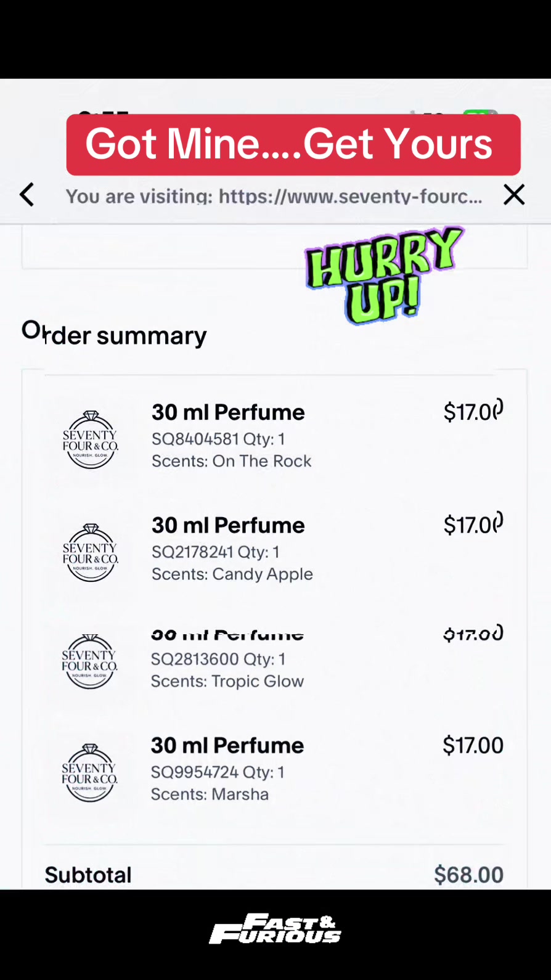Tap the back arrow in browser bar
Image resolution: width=551 pixels, height=980 pixels.
click(27, 195)
